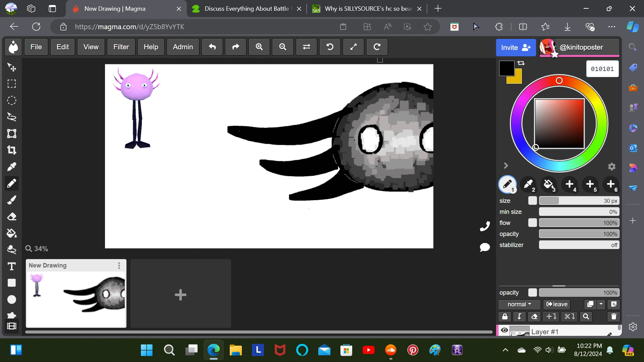The height and width of the screenshot is (362, 644).
Task: Activate the Lasso selection tool
Action: 12,117
